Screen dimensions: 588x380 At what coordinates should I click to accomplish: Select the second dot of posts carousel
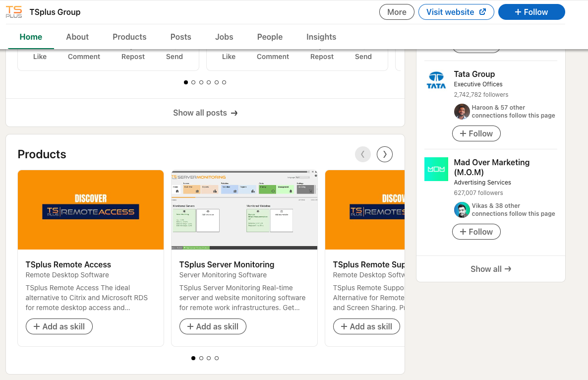pyautogui.click(x=193, y=82)
